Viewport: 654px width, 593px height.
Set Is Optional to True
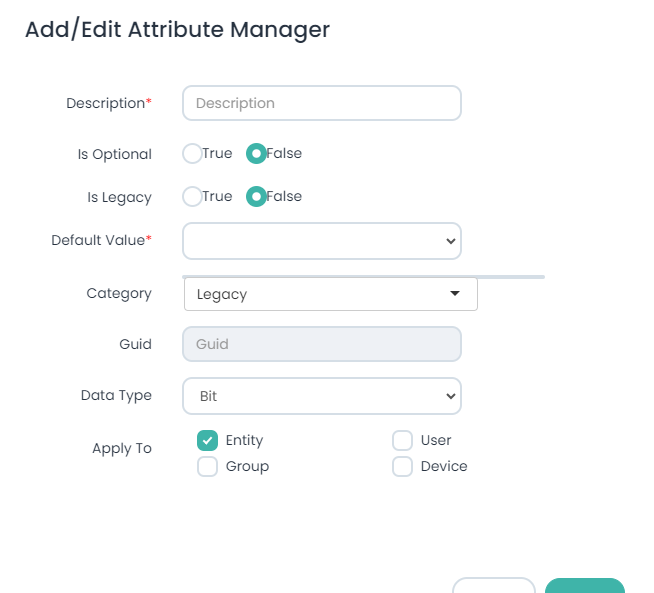[192, 154]
